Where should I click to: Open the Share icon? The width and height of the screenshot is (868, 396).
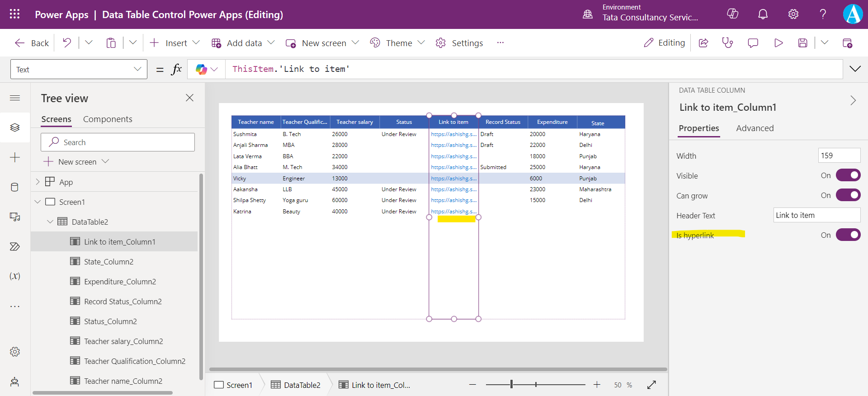(x=703, y=43)
